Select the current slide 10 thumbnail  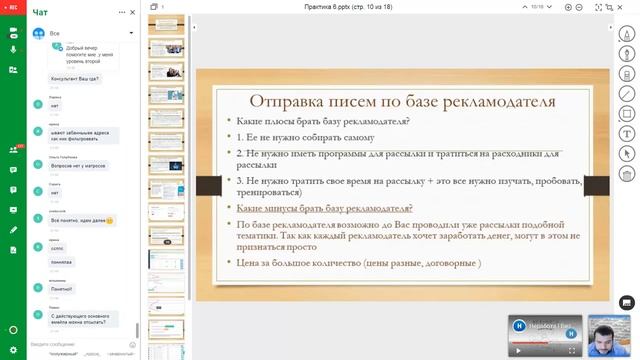166,236
